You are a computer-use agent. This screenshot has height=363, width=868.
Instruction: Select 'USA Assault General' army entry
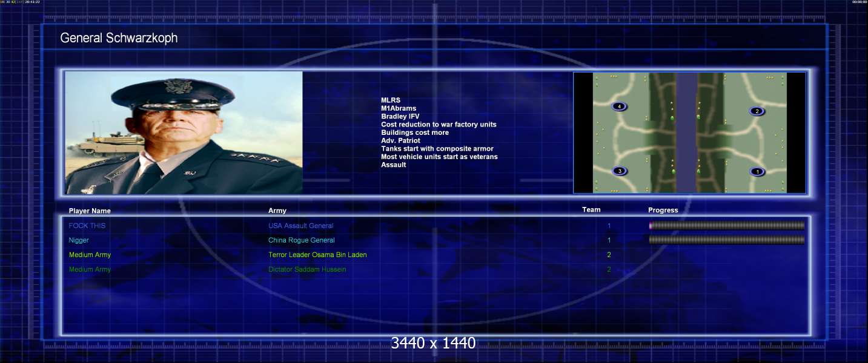coord(301,226)
